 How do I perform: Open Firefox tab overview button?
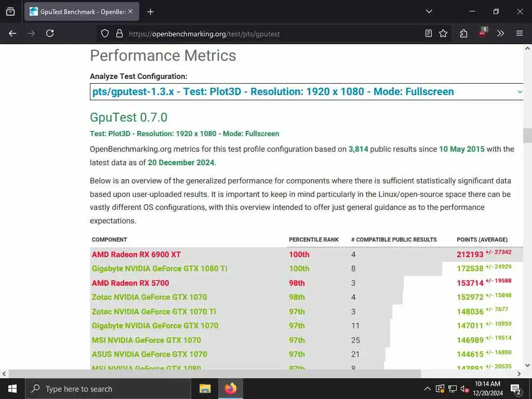click(x=10, y=11)
